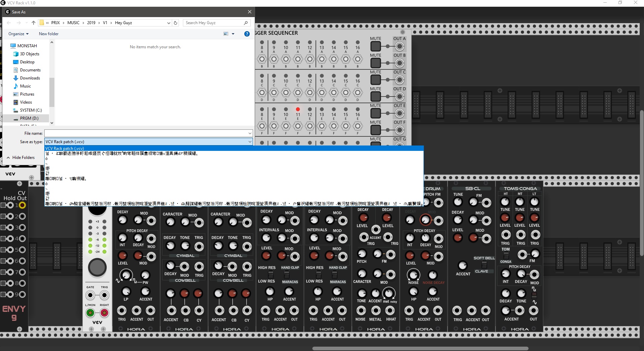Select PRGM (D:) drive
Screen dimensions: 644x351
(x=29, y=118)
